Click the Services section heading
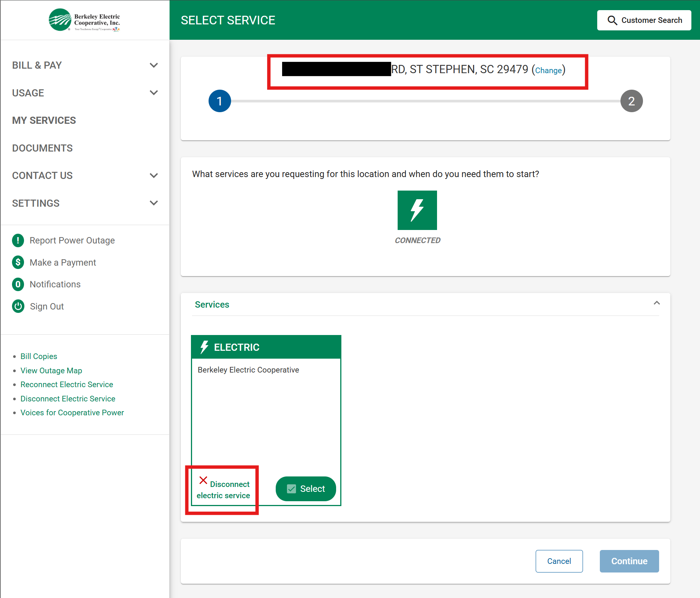 coord(212,305)
